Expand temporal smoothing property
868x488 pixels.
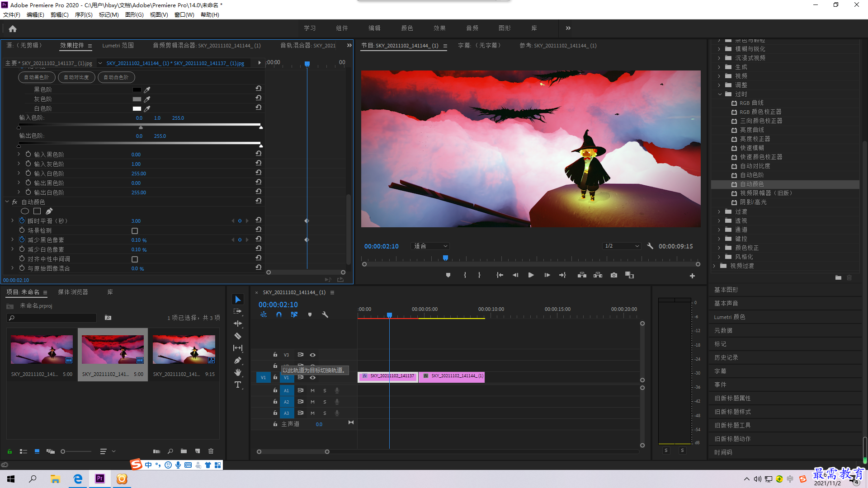click(x=13, y=221)
